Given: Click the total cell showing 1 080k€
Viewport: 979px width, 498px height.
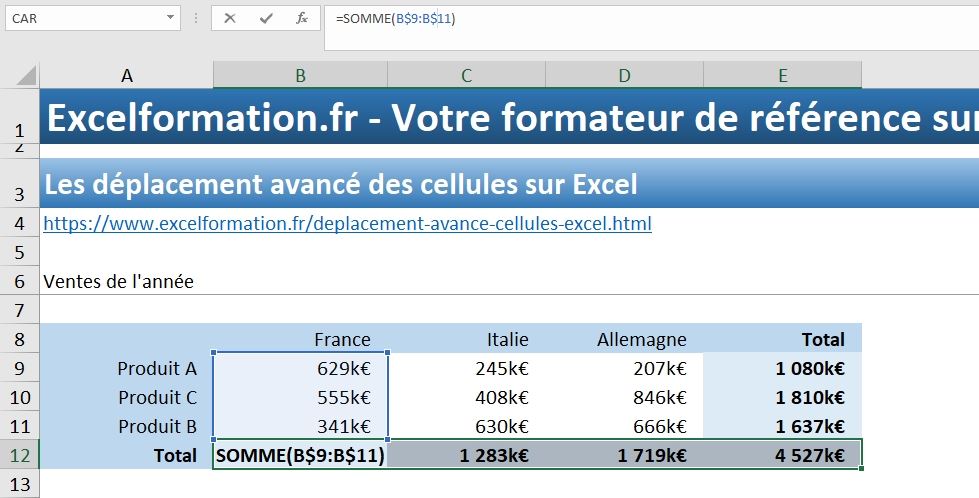Looking at the screenshot, I should (782, 368).
